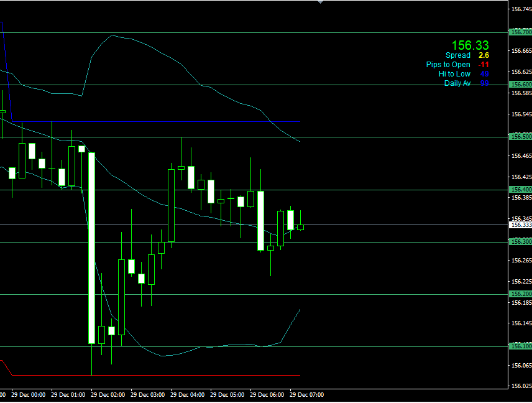Select the 29 Dec 07:00 time label
The image size is (532, 403).
tap(307, 394)
